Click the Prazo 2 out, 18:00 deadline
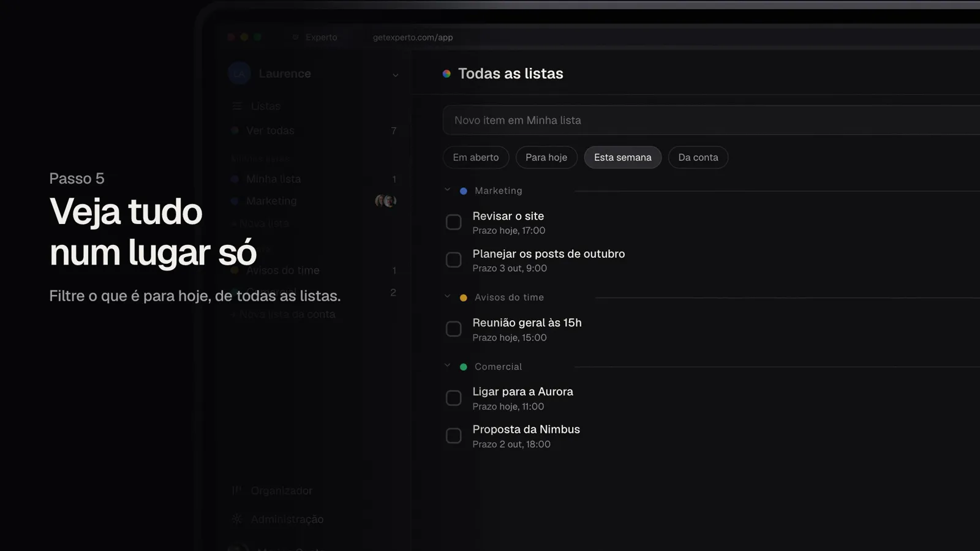Viewport: 980px width, 551px height. (511, 444)
